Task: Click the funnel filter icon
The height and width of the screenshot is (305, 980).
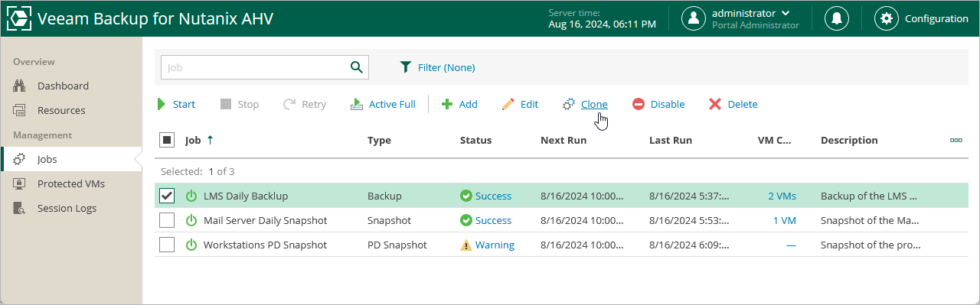Action: pyautogui.click(x=406, y=67)
